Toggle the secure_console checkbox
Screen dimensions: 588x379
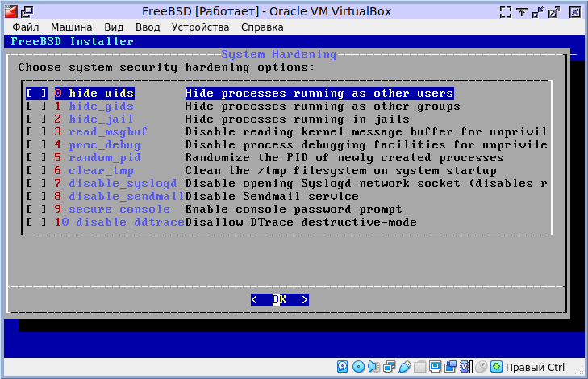(36, 209)
